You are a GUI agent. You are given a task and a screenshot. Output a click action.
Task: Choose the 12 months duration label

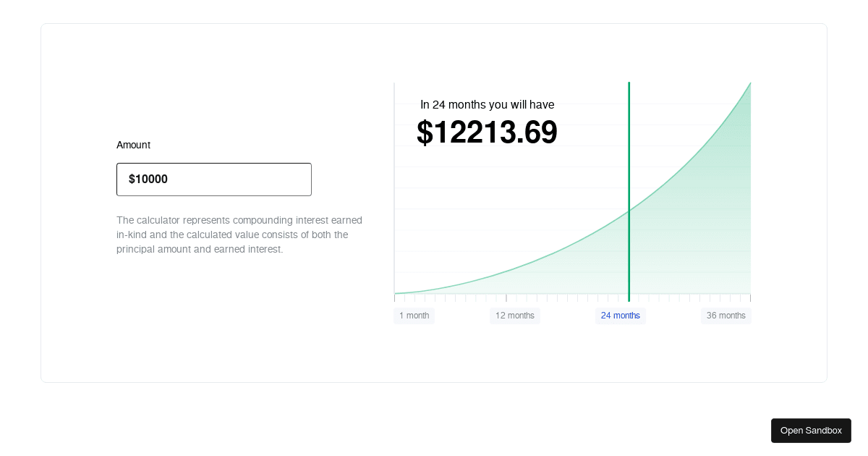(515, 316)
